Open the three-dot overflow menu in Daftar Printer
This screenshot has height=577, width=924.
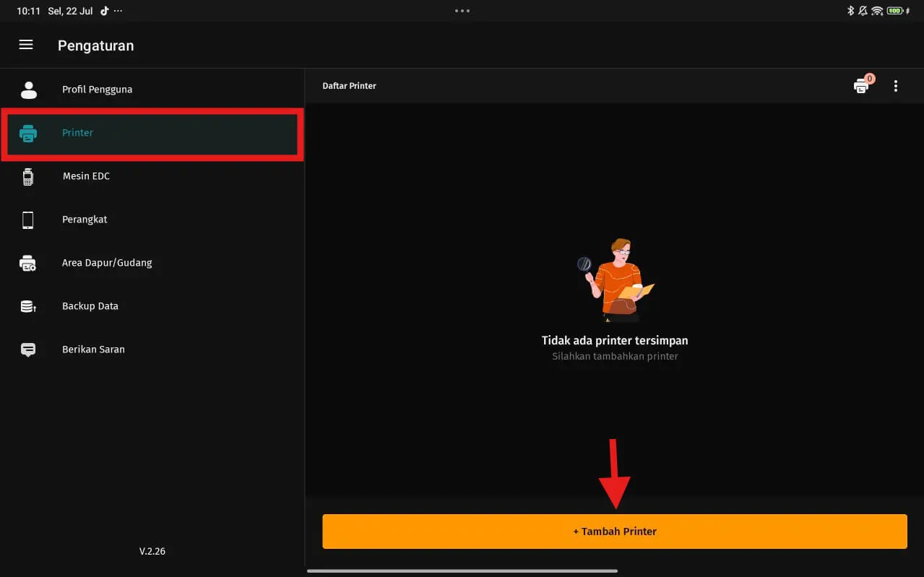pos(896,86)
